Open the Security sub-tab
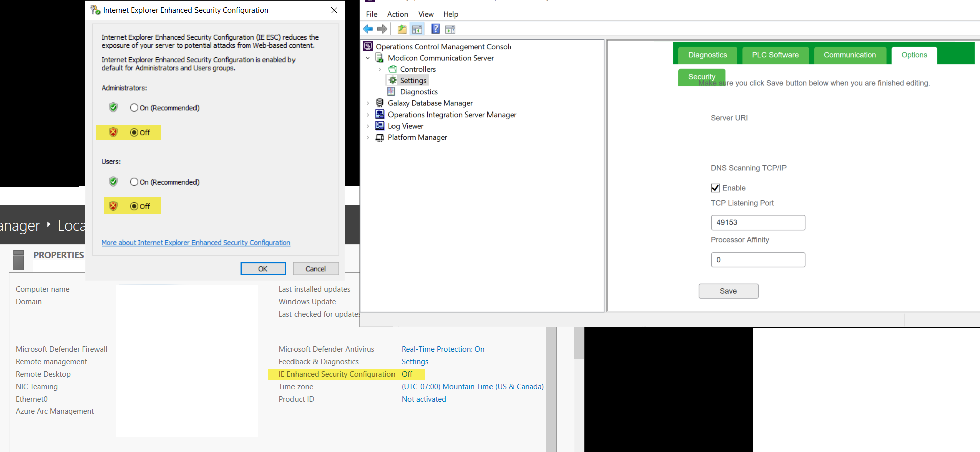Viewport: 980px width, 452px height. pyautogui.click(x=702, y=77)
